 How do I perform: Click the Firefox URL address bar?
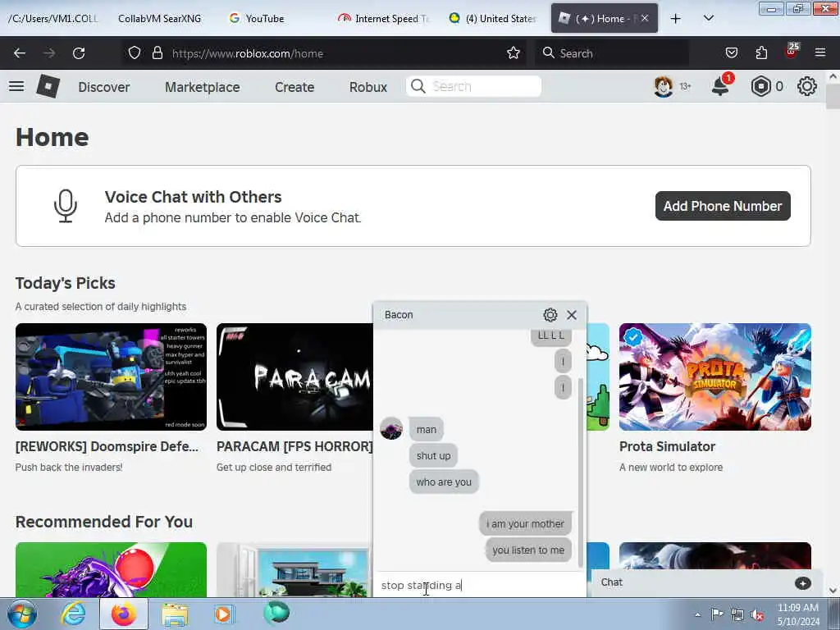(332, 53)
